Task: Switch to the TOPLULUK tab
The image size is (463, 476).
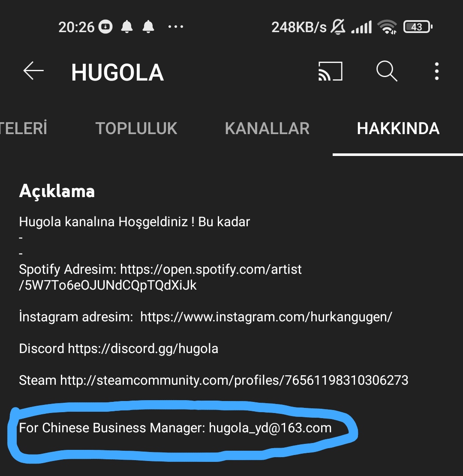Action: click(136, 129)
